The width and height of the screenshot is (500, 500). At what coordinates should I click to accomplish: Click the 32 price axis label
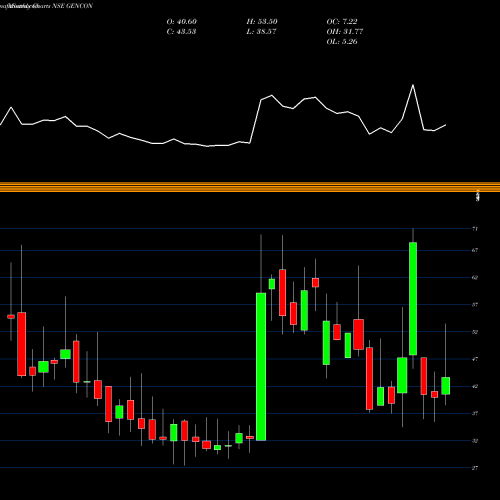coord(475,441)
